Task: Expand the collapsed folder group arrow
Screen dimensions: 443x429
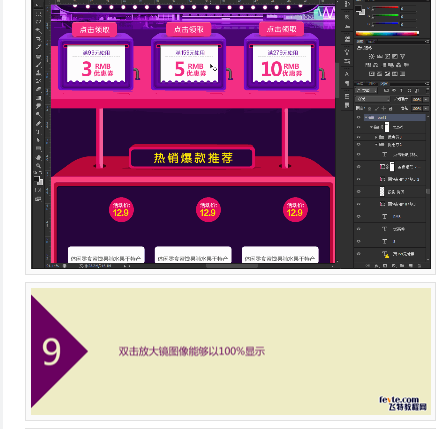Action: 377,137
